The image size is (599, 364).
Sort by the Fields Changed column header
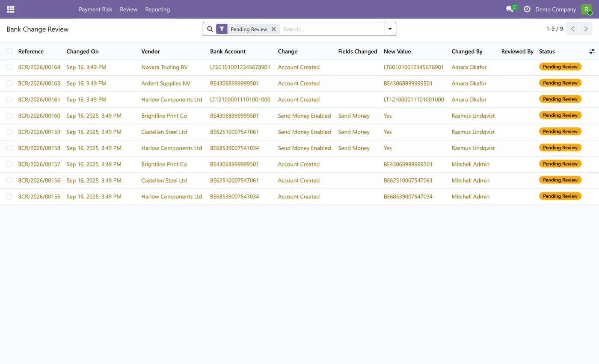[x=358, y=51]
